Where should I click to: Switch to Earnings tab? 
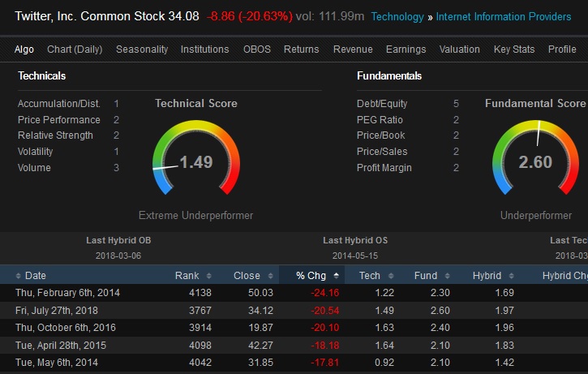pos(406,49)
